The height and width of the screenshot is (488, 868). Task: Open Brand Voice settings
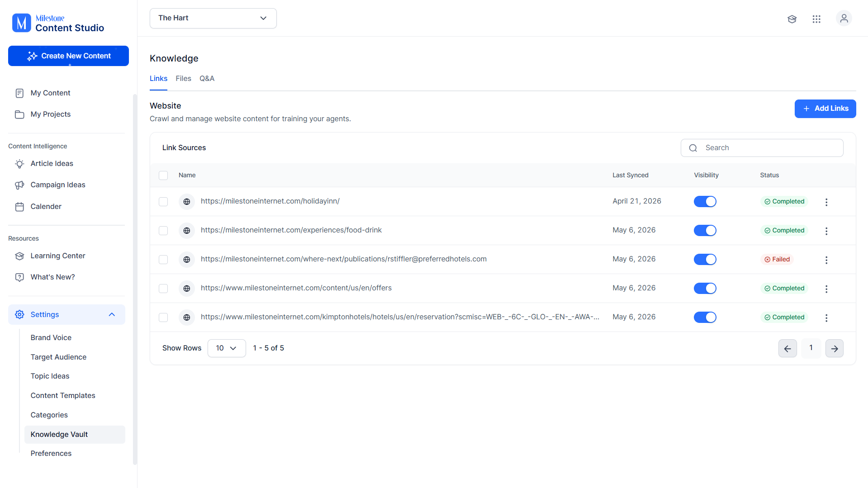[51, 338]
